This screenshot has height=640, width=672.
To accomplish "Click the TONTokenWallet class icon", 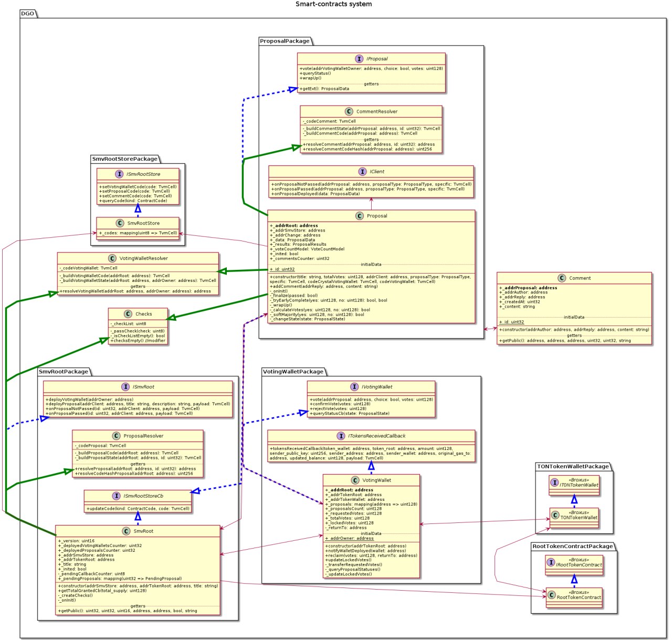I will pyautogui.click(x=555, y=515).
